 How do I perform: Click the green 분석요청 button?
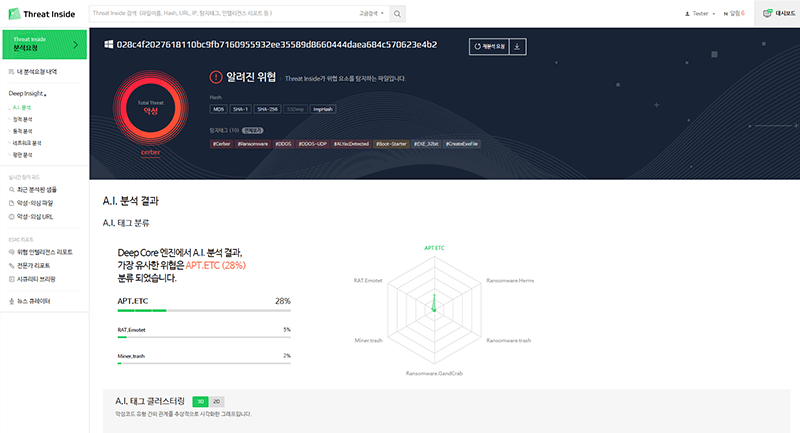click(43, 44)
